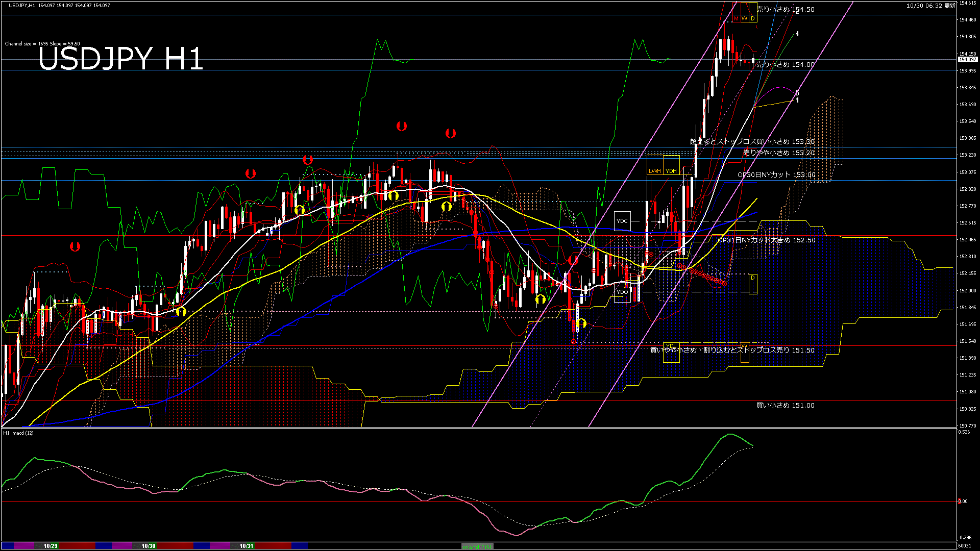Select the 10/29 date segment
980x551 pixels.
point(50,546)
